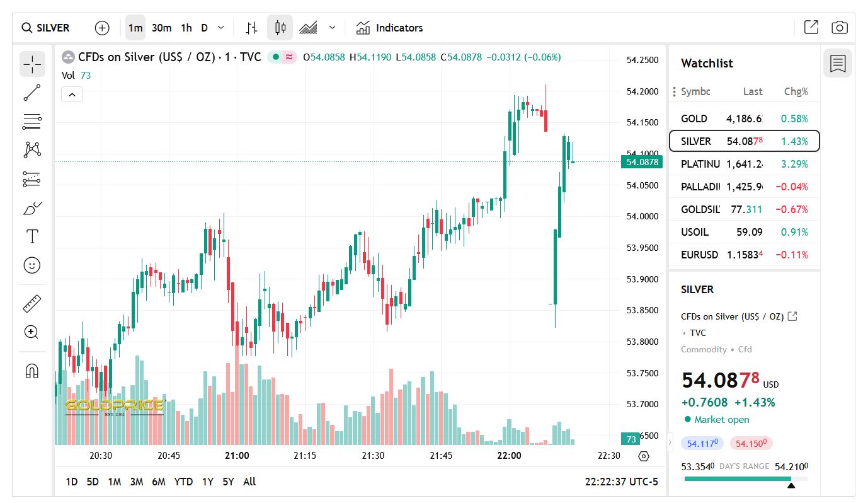The width and height of the screenshot is (868, 503).
Task: Select the 1Y date range
Action: tap(207, 482)
